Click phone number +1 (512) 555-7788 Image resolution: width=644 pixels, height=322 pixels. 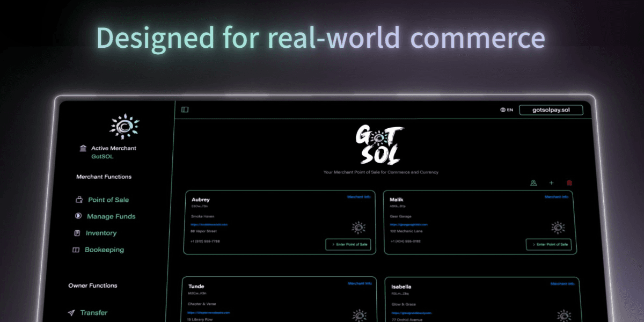[205, 241]
